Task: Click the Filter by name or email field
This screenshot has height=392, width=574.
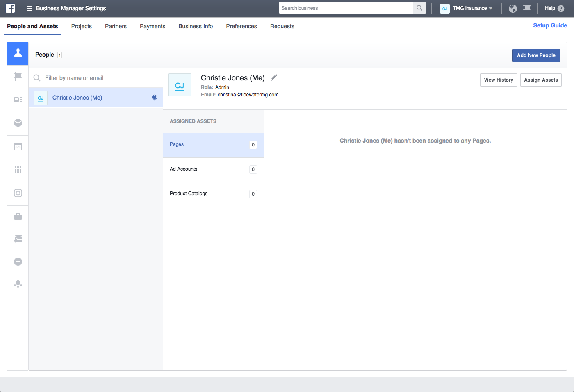Action: [98, 78]
